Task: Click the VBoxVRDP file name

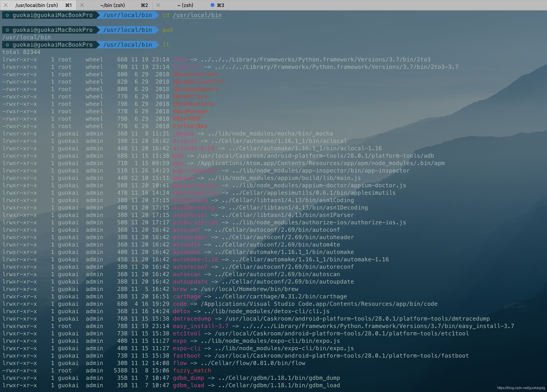Action: point(187,119)
